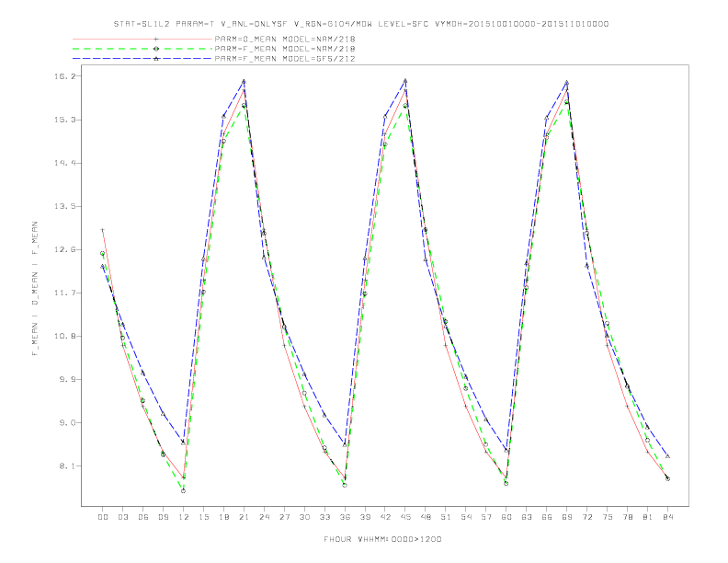Select legend entry PARM=O_MEAN MODEL=NAM/218
728x563 pixels.
[285, 39]
